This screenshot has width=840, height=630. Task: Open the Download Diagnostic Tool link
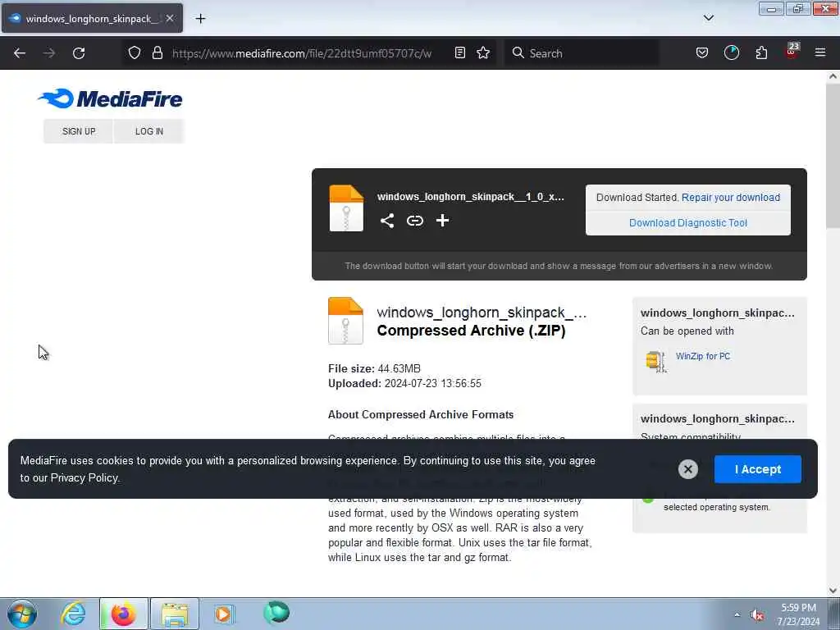tap(688, 223)
